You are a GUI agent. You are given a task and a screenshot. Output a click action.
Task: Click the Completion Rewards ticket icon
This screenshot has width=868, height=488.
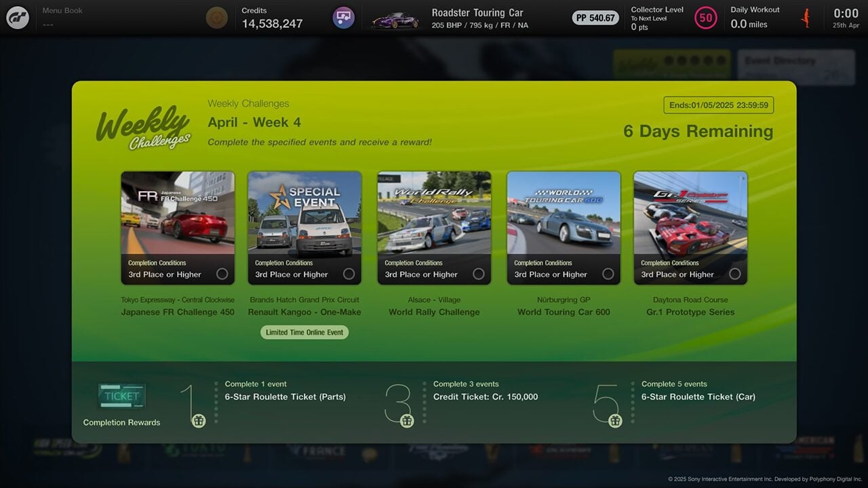point(121,396)
